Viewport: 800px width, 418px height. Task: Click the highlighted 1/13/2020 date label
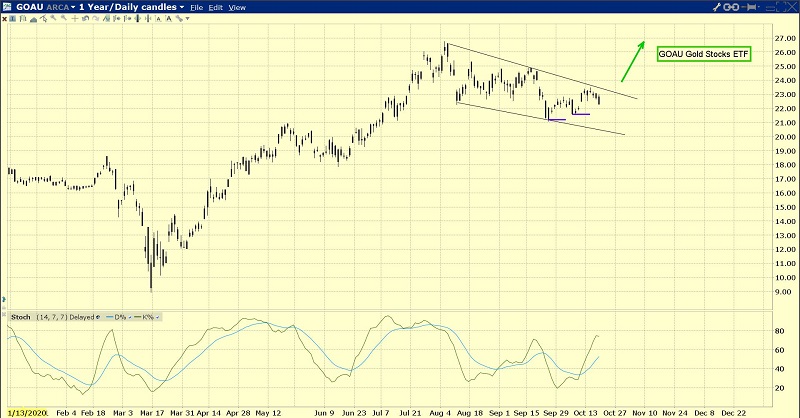point(24,411)
